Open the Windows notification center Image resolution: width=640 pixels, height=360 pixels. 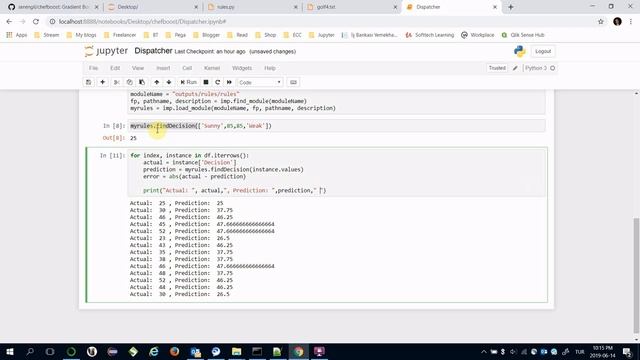coord(627,351)
